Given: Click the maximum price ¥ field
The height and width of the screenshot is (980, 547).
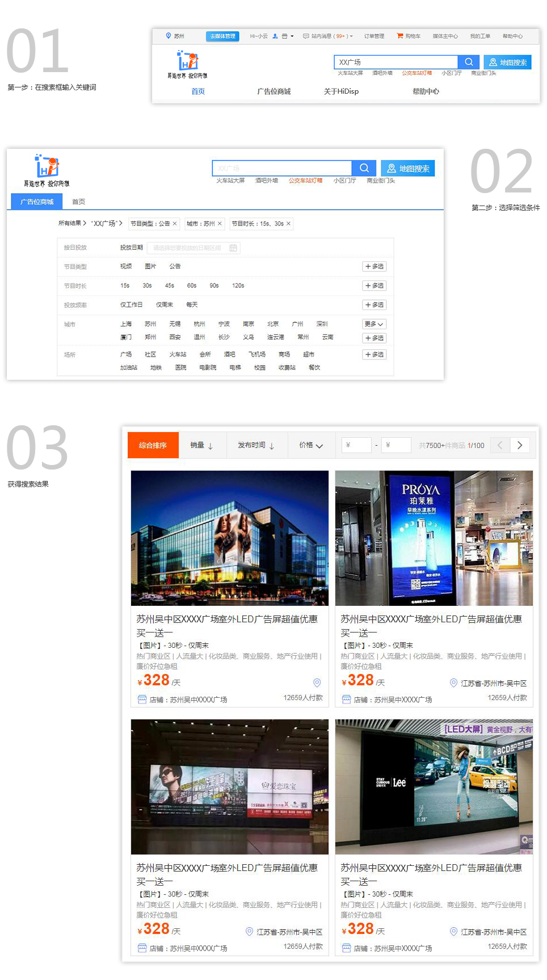Looking at the screenshot, I should 396,445.
